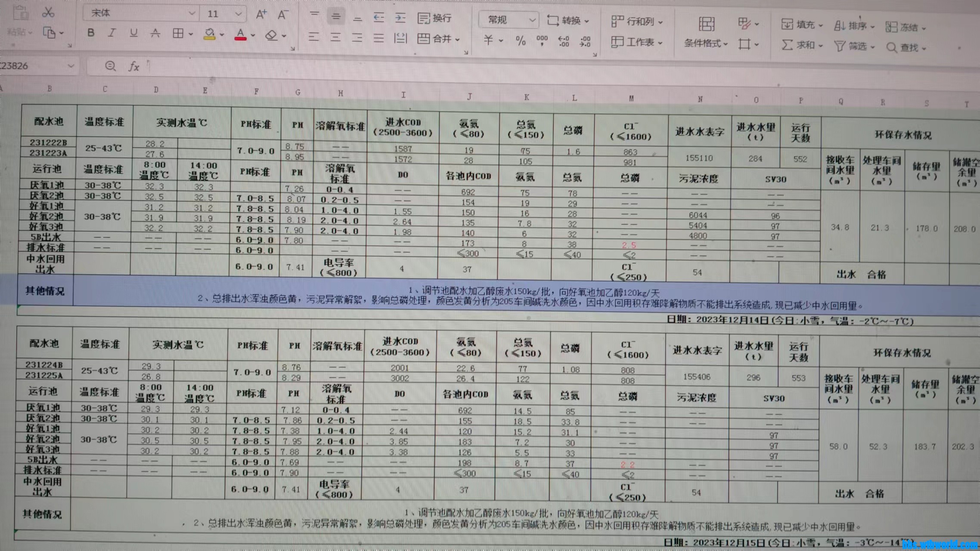Click the 合并 merge cells button
The image size is (980, 551).
click(x=436, y=39)
